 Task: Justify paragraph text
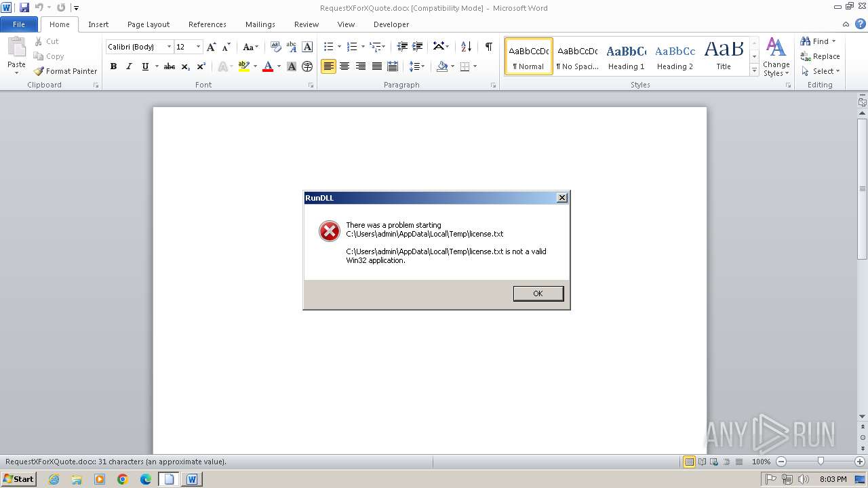tap(376, 66)
